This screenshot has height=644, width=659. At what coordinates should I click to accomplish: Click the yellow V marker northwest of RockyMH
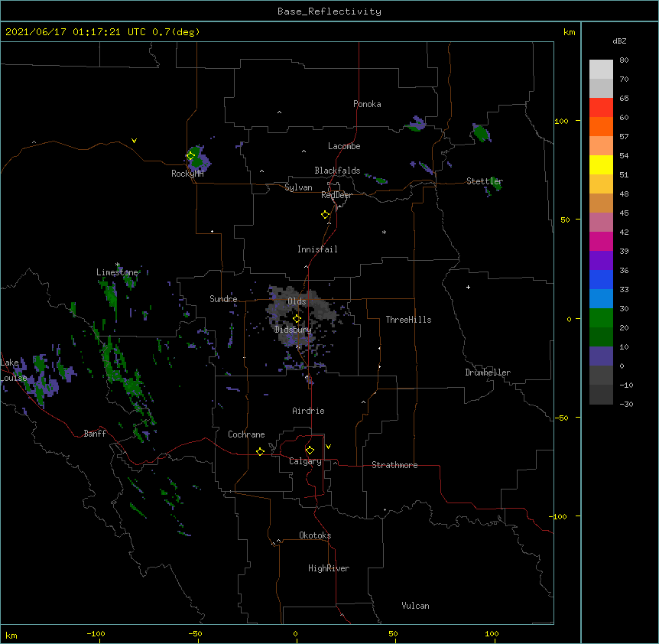pyautogui.click(x=134, y=141)
